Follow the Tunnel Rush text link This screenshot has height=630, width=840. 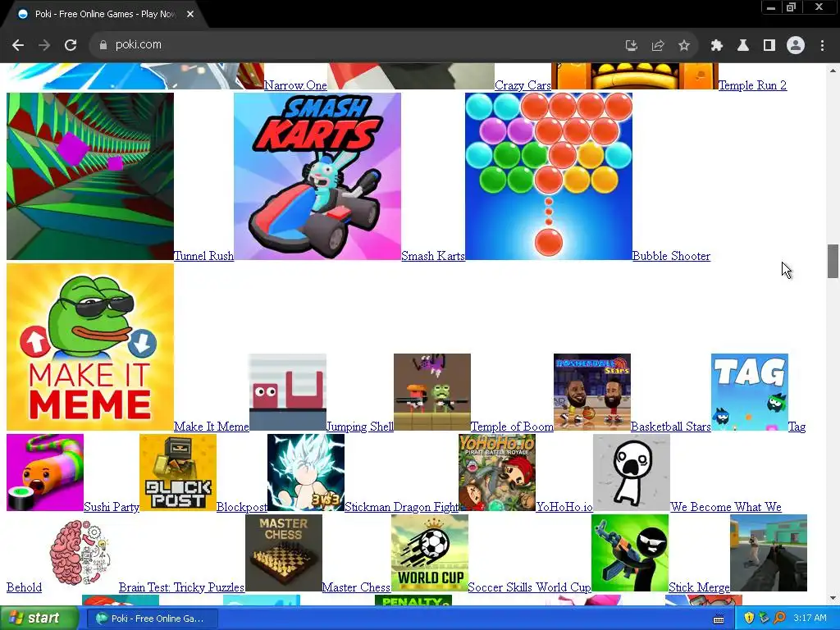pos(203,256)
